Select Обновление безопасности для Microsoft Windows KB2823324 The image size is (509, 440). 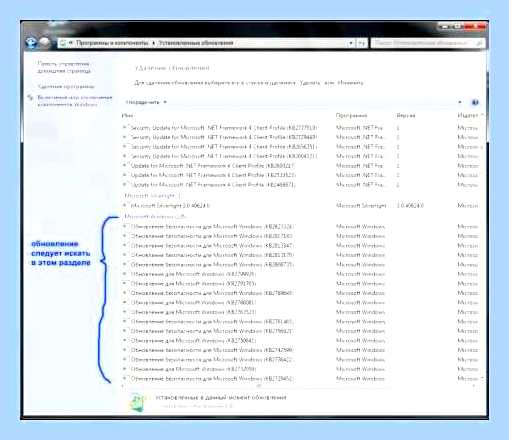click(x=208, y=227)
